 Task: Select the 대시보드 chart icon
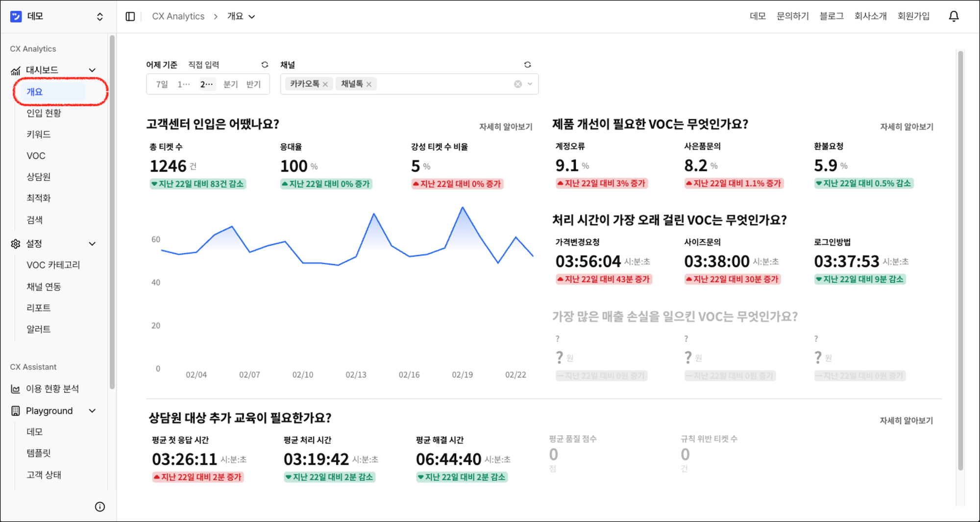coord(15,70)
